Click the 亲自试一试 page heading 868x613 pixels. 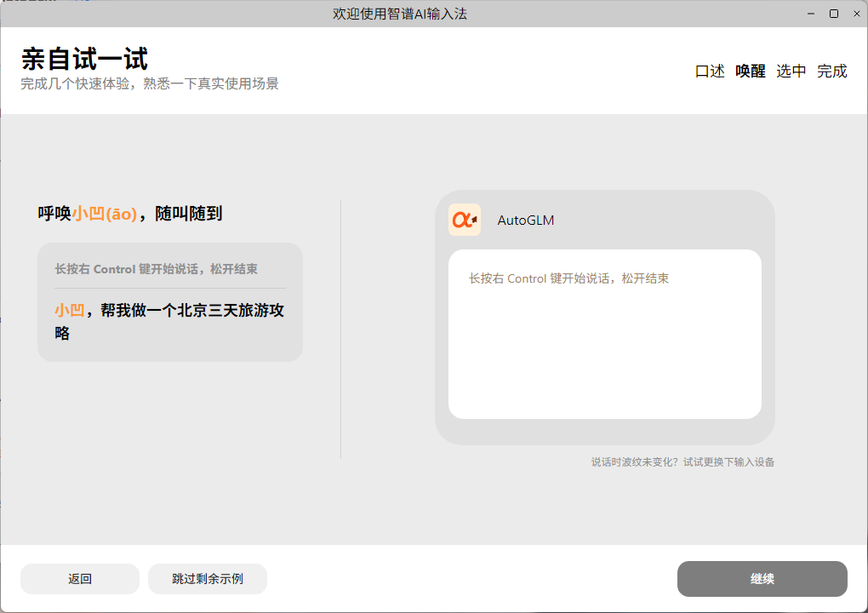pos(84,59)
